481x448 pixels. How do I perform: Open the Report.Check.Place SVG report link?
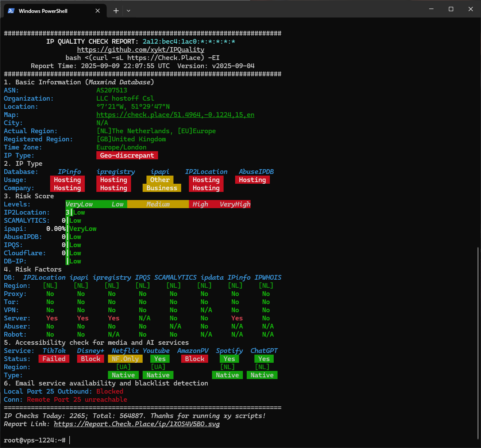137,424
